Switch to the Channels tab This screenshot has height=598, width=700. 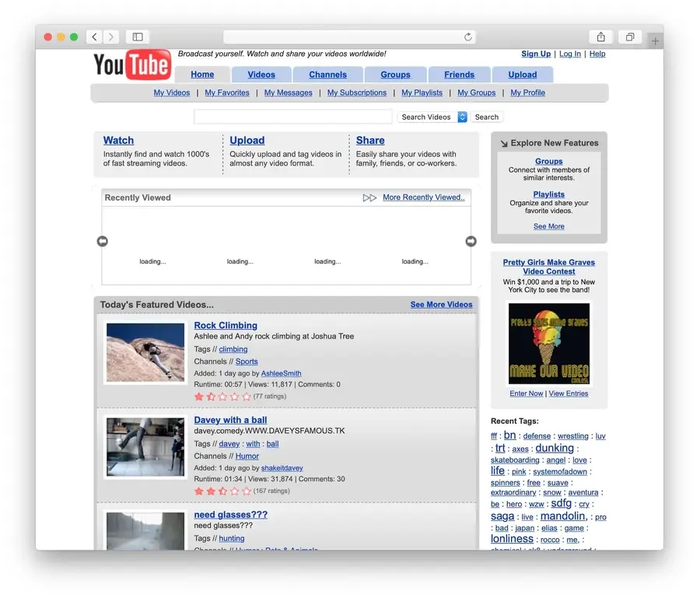coord(327,75)
